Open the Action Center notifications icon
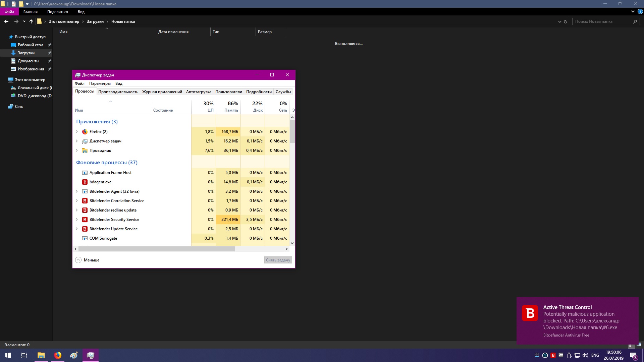644x362 pixels. click(633, 356)
